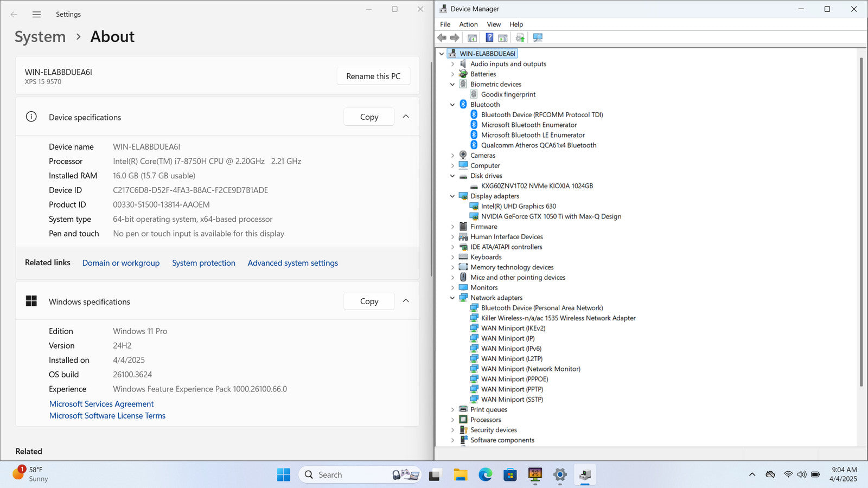The width and height of the screenshot is (868, 488).
Task: Click the Device Manager taskbar icon
Action: 585,475
